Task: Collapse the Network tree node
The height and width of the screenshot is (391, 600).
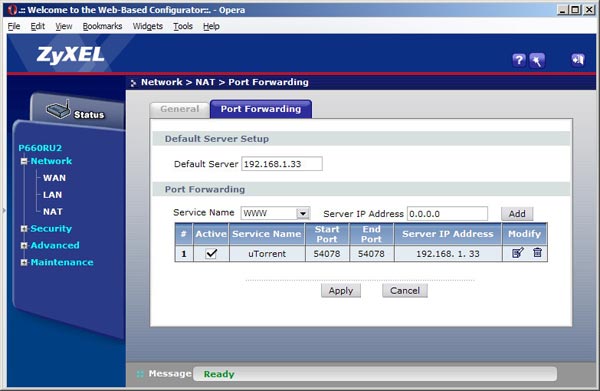Action: click(24, 161)
